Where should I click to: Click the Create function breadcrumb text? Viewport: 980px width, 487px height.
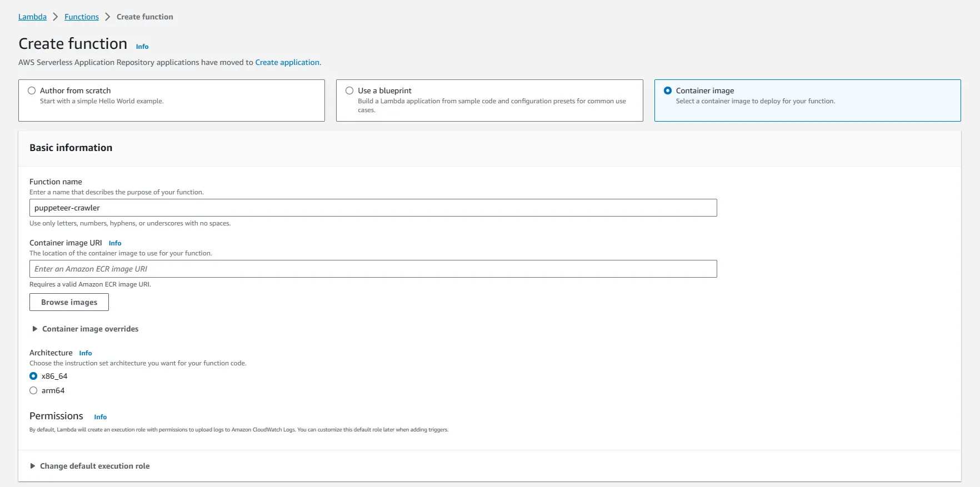pyautogui.click(x=145, y=17)
